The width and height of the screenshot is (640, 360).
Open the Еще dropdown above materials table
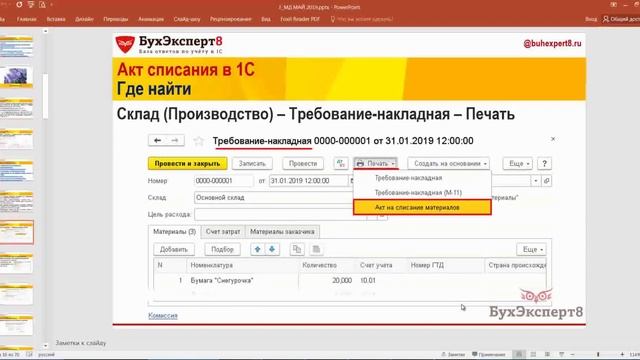[531, 249]
